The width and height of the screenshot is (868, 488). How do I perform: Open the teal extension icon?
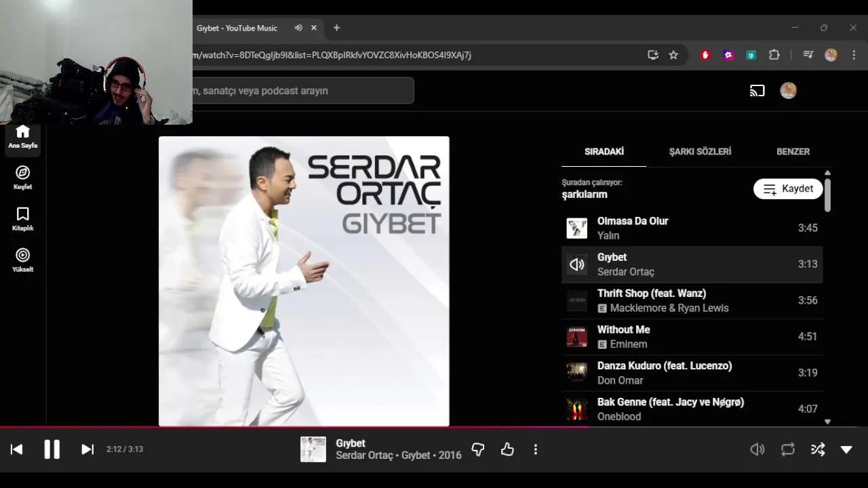pos(751,55)
